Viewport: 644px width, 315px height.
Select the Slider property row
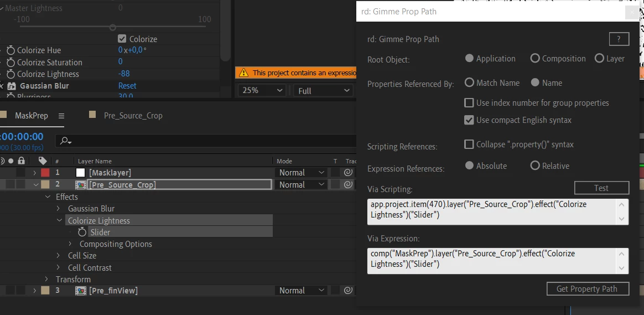pyautogui.click(x=181, y=232)
